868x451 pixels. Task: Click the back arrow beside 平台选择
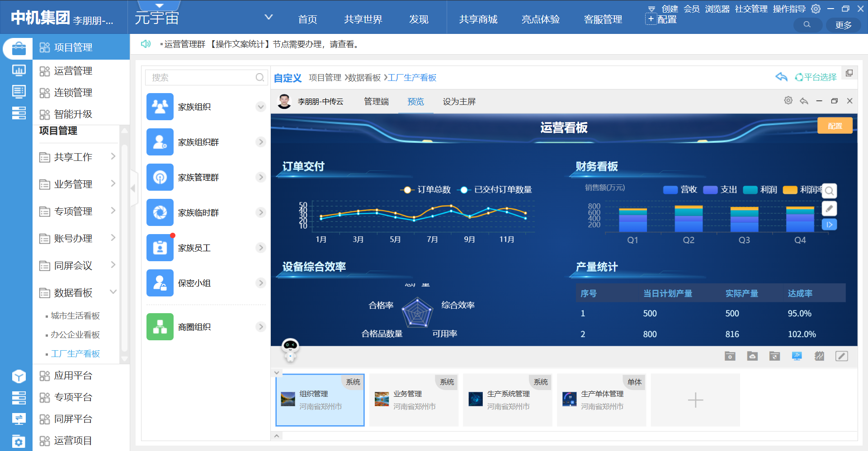(781, 77)
